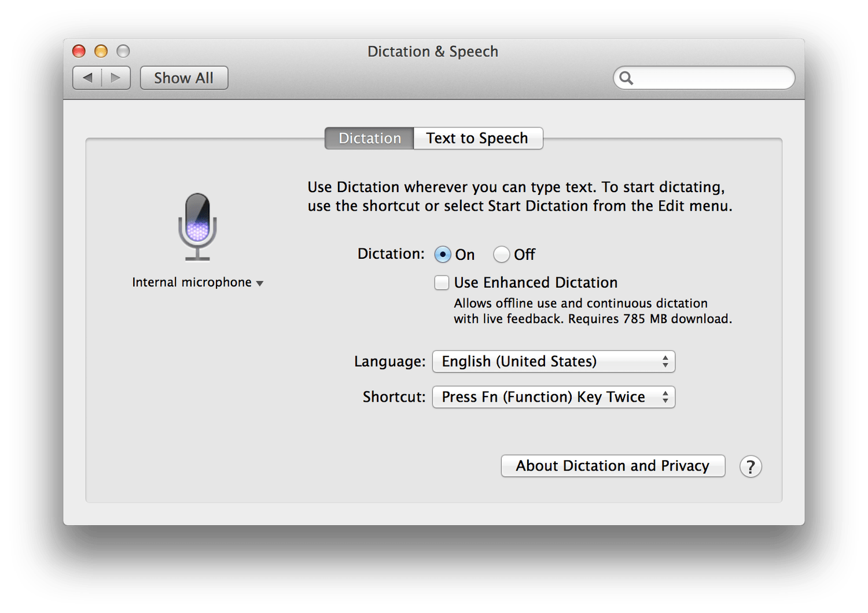
Task: Open the Internal microphone source dropdown
Action: (x=197, y=282)
